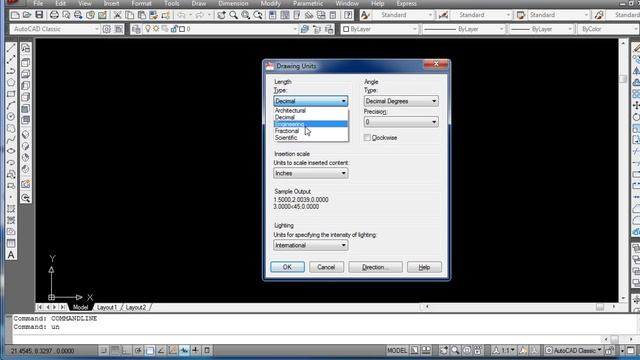The height and width of the screenshot is (360, 640).
Task: Click the Text Style icon before Standard
Action: [x=365, y=16]
